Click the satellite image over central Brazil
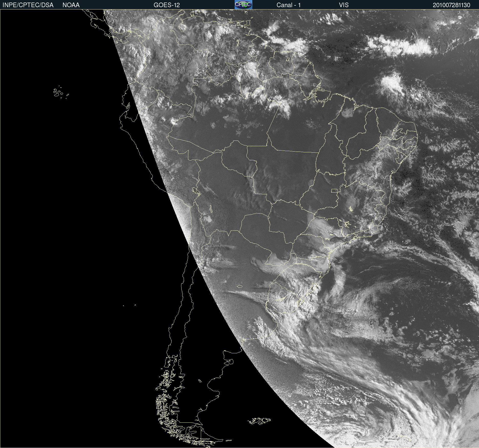The image size is (479, 448). 239,229
